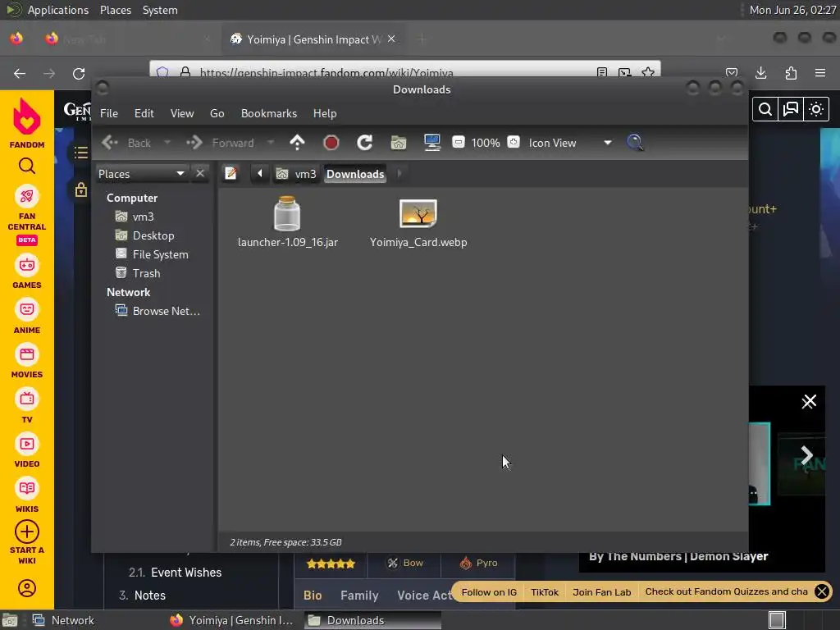Click the clock in top panel
Viewport: 840px width, 630px height.
click(x=792, y=10)
